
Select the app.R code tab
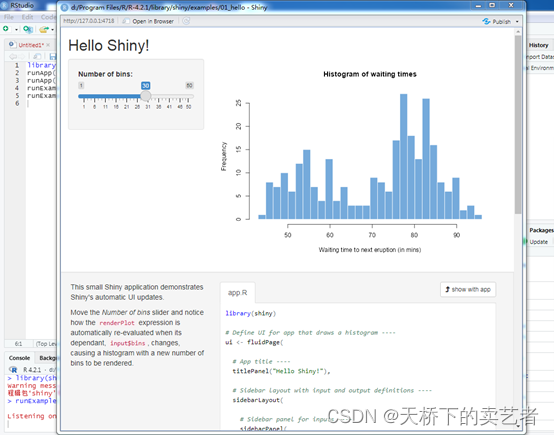237,293
